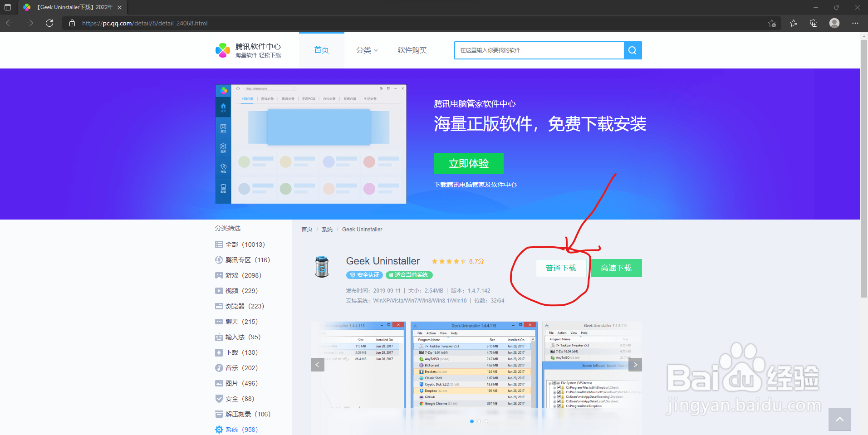Click the banner software center preview image
This screenshot has height=435, width=868.
(311, 144)
